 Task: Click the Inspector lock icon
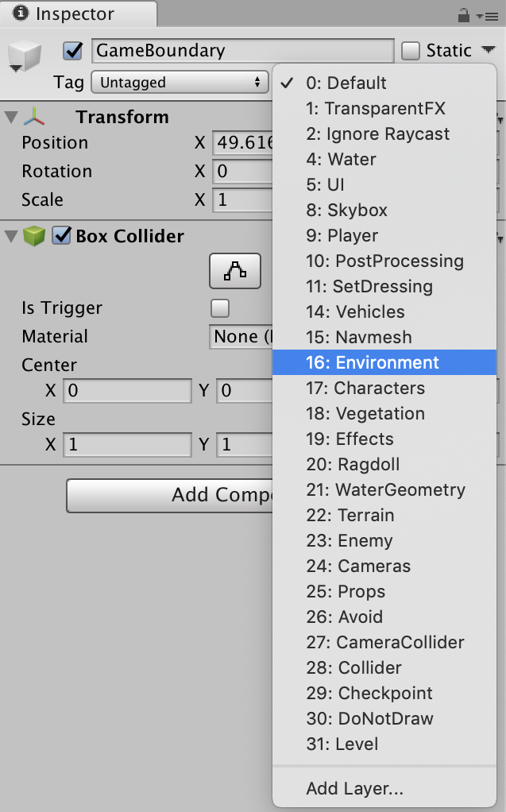(x=464, y=15)
